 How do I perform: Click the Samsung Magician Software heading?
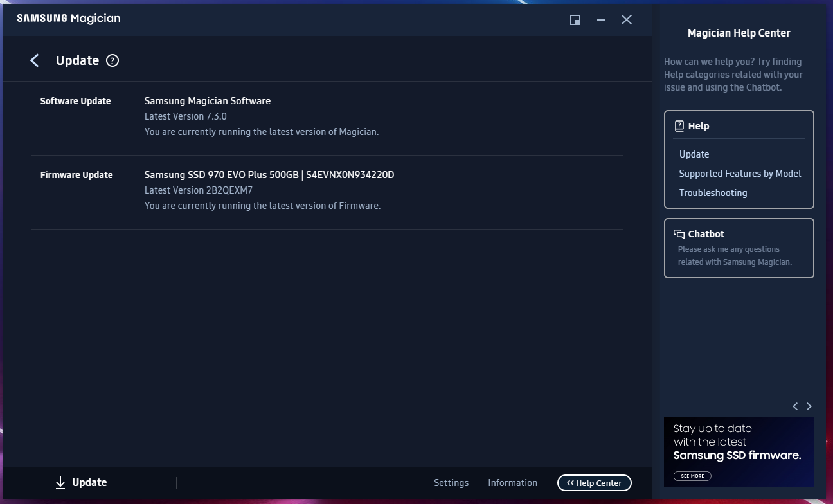click(x=208, y=101)
